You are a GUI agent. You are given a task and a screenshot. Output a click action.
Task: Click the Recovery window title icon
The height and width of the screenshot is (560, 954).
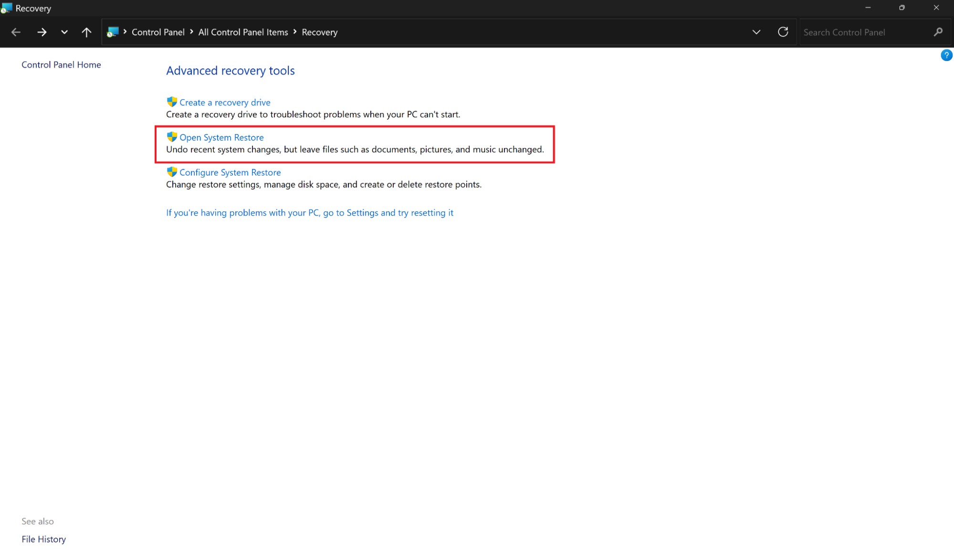(x=6, y=8)
